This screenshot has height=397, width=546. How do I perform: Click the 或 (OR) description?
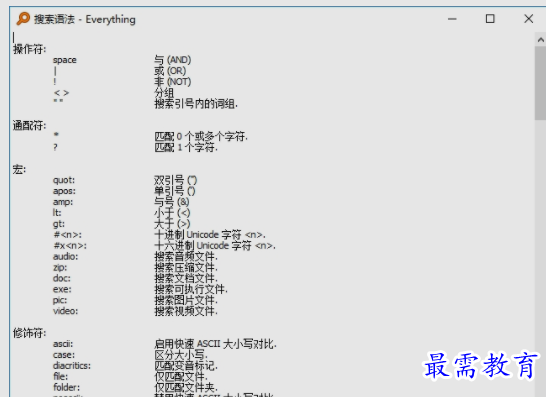click(170, 71)
